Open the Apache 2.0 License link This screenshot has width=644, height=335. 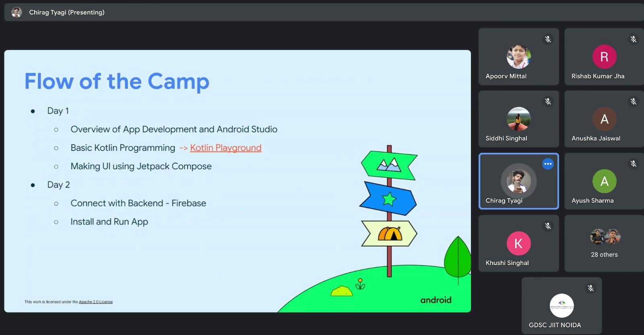pyautogui.click(x=96, y=302)
